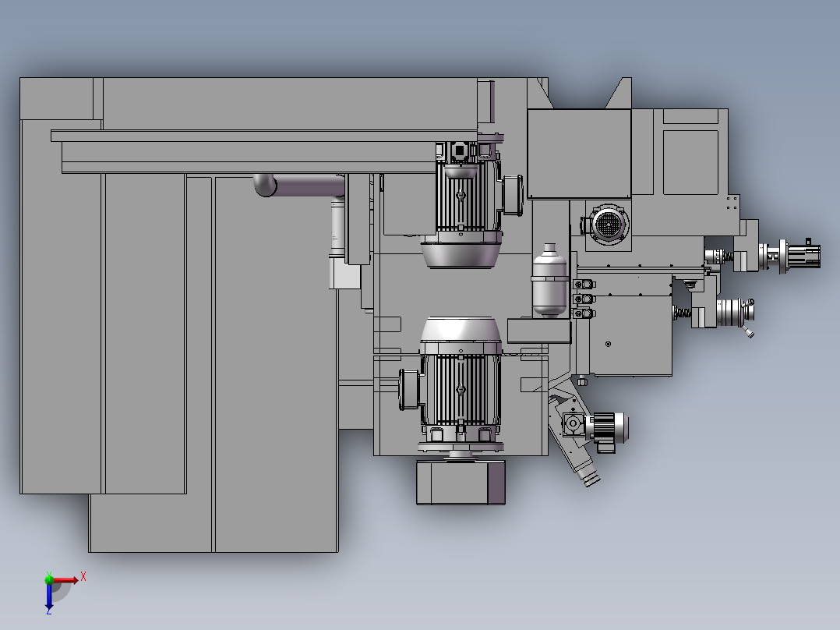Select the terminal box on lower motor
Image resolution: width=840 pixels, height=630 pixels.
[409, 390]
